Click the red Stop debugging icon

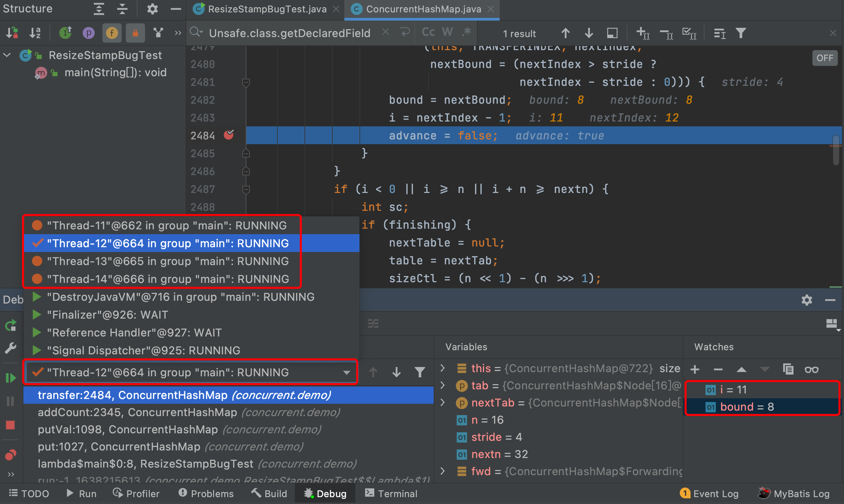point(10,425)
